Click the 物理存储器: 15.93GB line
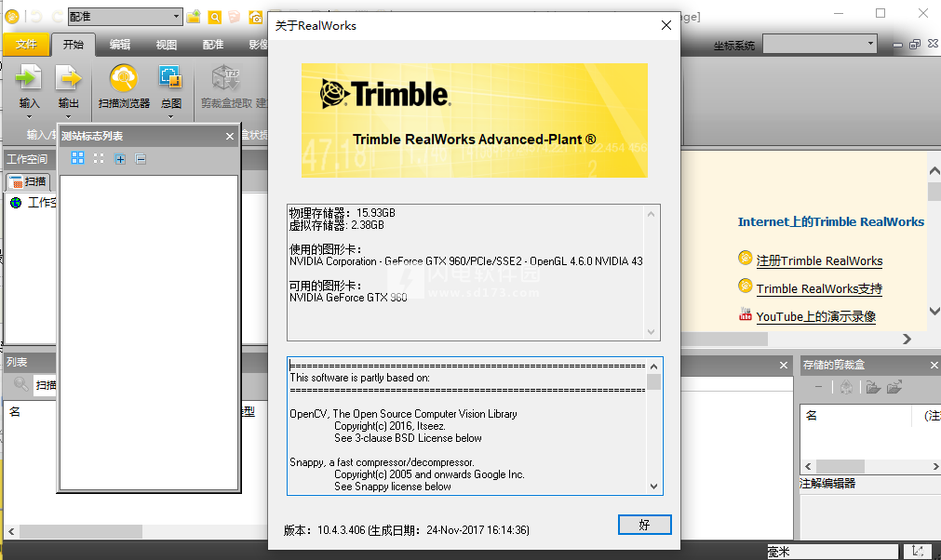Screen dimensions: 941x560 pyautogui.click(x=343, y=213)
